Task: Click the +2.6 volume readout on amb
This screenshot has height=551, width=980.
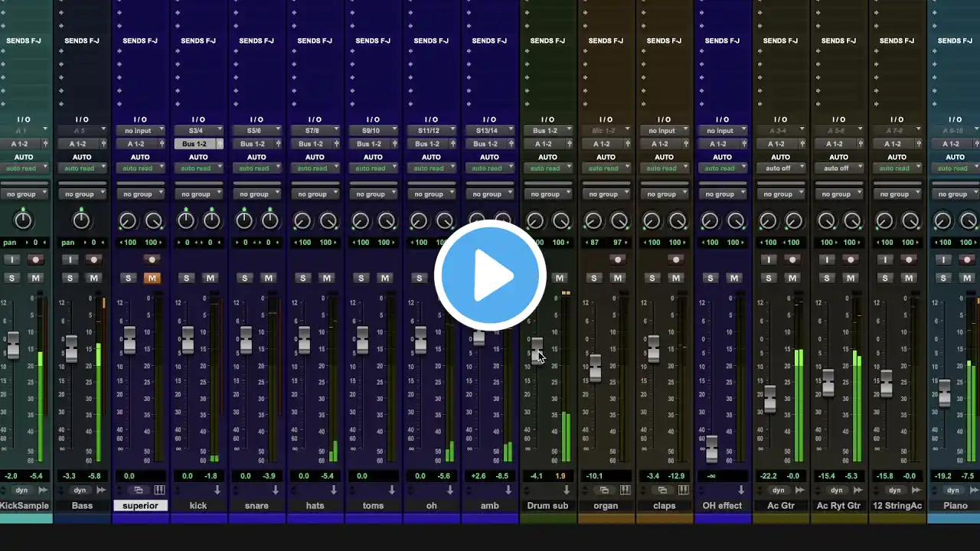Action: (479, 476)
